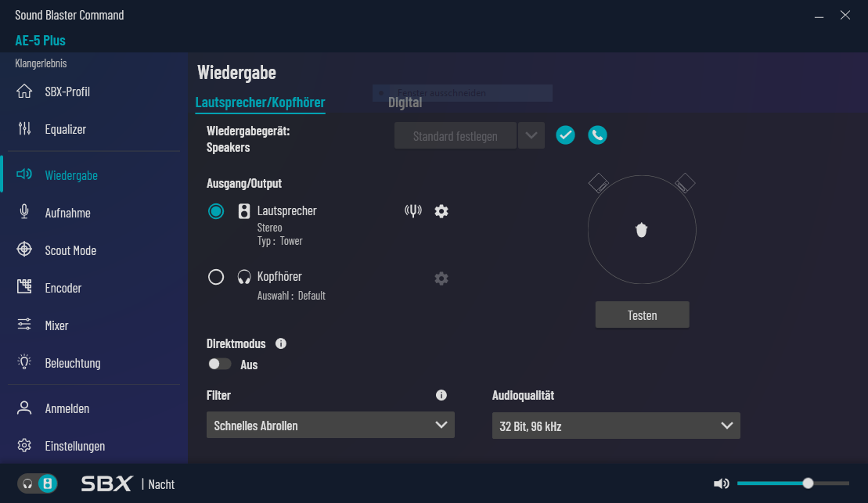Go to Beleuchtung section
This screenshot has width=868, height=503.
[x=73, y=363]
